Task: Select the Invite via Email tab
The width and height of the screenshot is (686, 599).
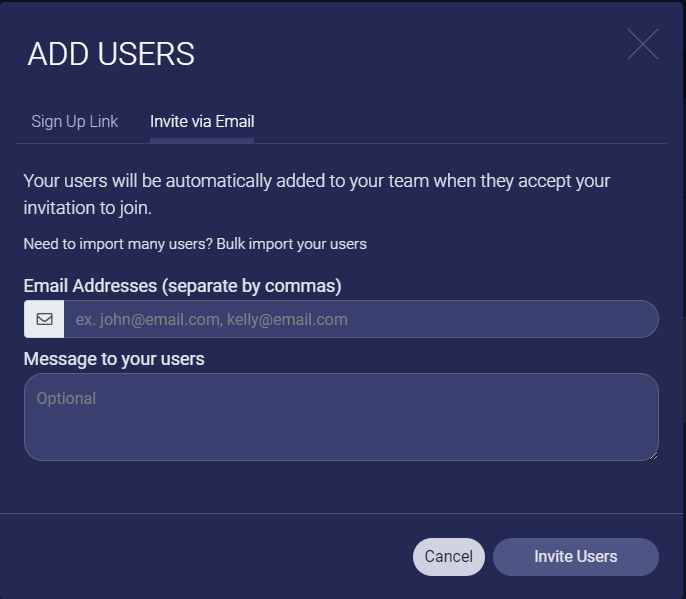Action: [x=202, y=121]
